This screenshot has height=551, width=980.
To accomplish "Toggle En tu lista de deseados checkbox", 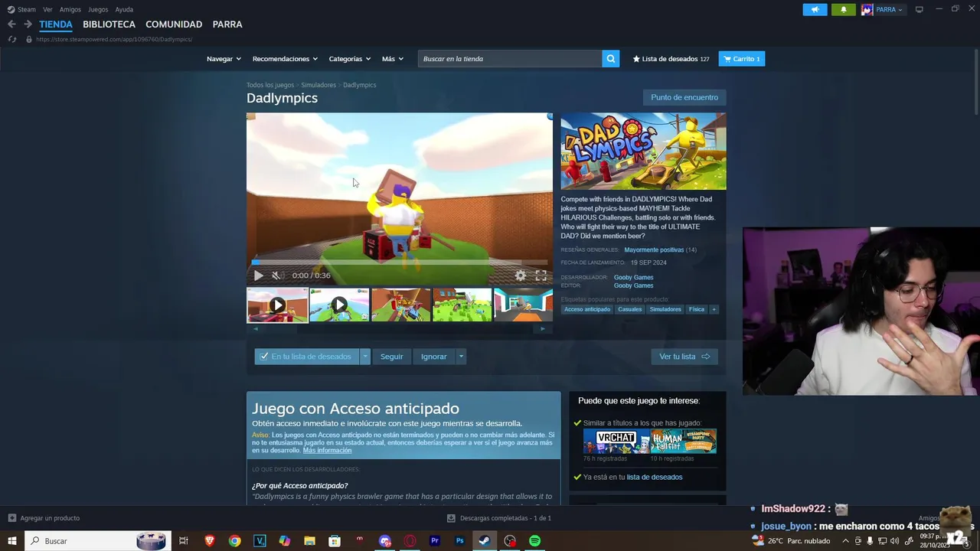I will [264, 357].
